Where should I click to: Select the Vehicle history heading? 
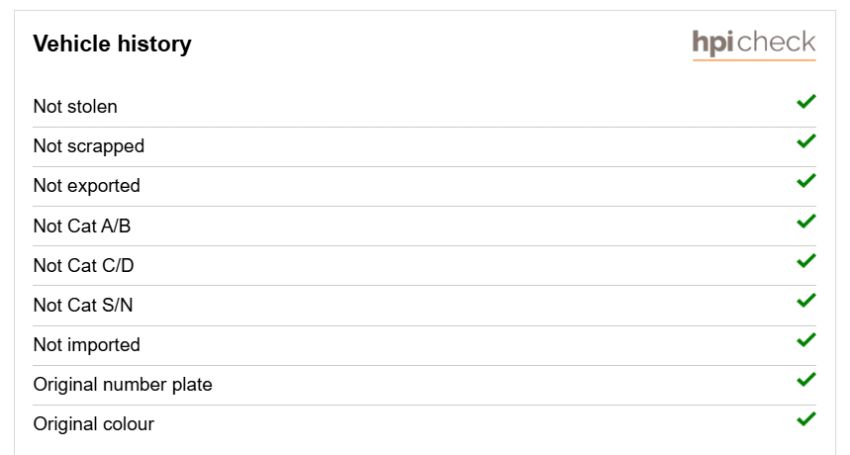tap(112, 44)
